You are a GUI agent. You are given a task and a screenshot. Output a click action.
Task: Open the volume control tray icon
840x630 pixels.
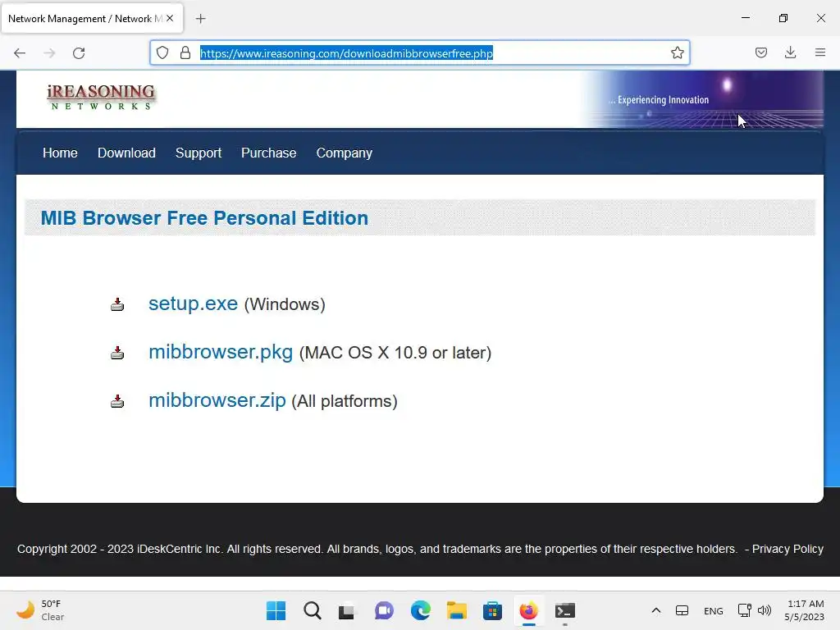coord(765,610)
